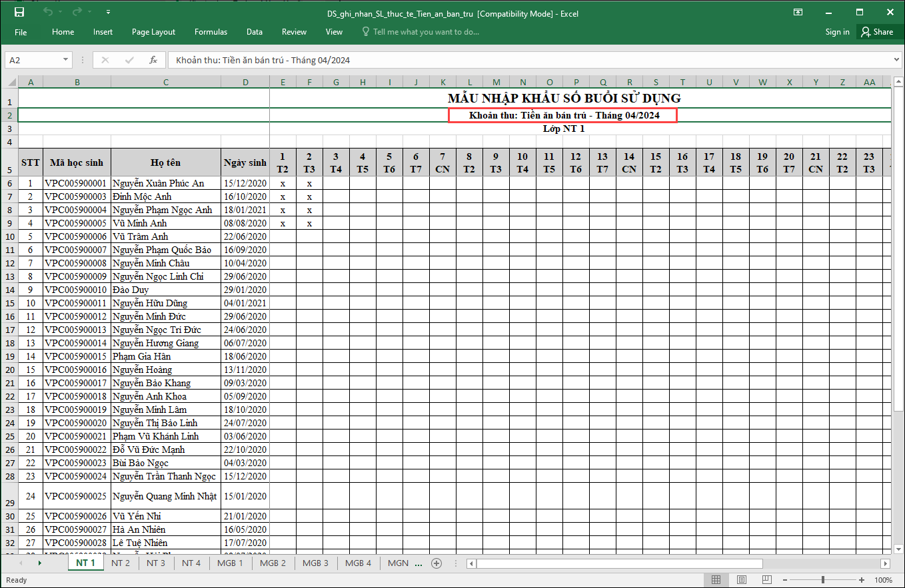Screen dimensions: 905x588
Task: Expand the formula bar
Action: [896, 60]
